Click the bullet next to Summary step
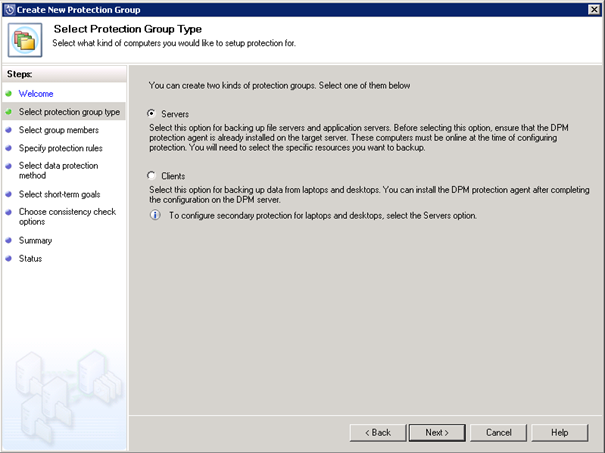Screen dimensions: 605x453 coord(8,240)
